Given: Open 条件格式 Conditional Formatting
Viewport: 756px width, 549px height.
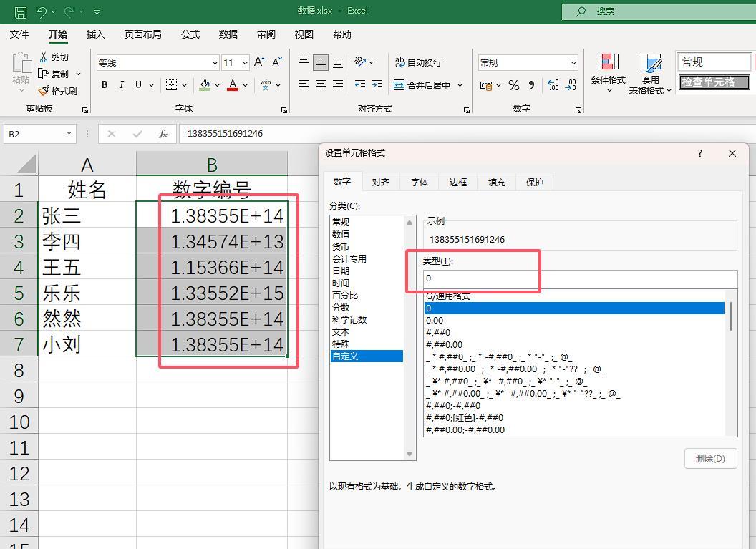Looking at the screenshot, I should (609, 73).
